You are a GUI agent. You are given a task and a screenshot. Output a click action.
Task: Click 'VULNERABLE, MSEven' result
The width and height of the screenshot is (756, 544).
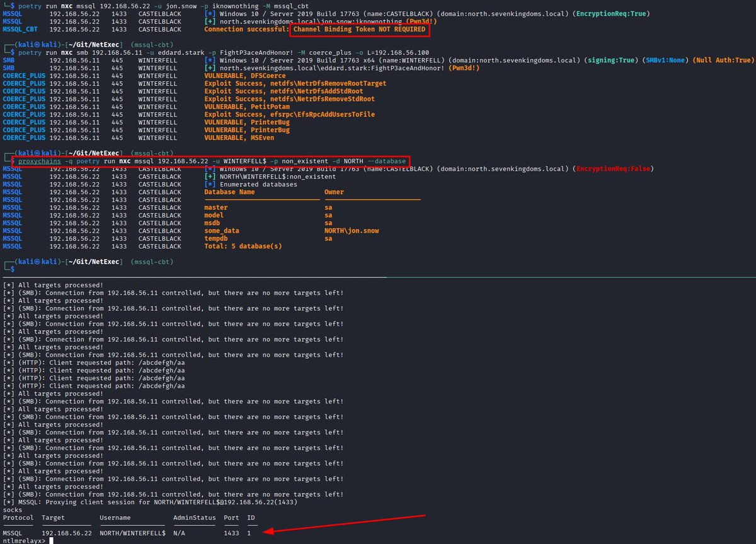coord(241,137)
